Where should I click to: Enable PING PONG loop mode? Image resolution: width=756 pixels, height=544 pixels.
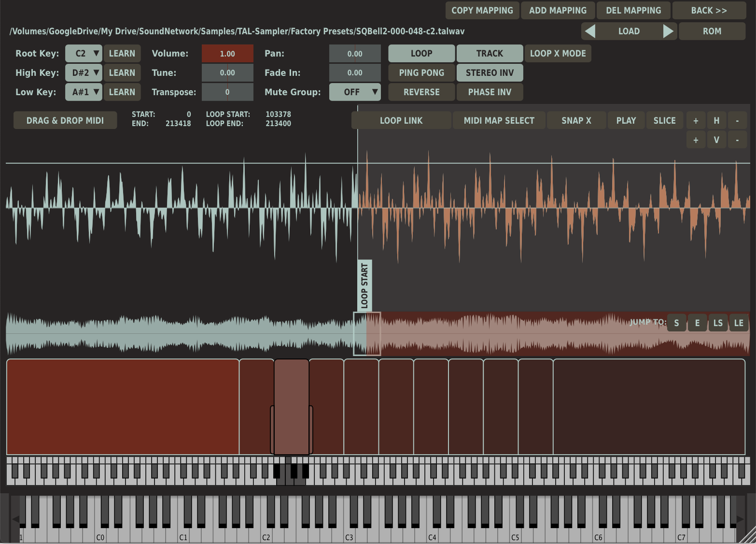pyautogui.click(x=421, y=73)
